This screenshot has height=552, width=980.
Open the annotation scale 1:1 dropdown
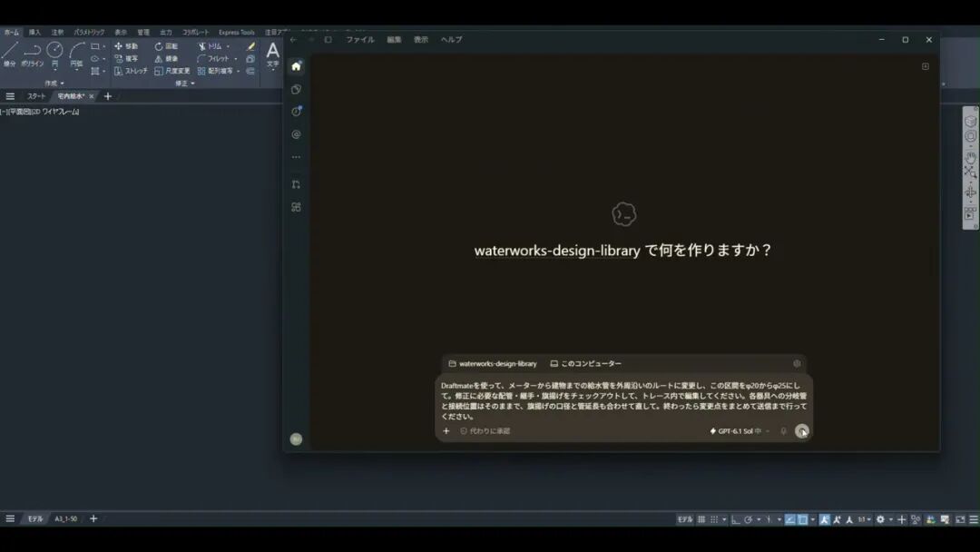point(865,519)
